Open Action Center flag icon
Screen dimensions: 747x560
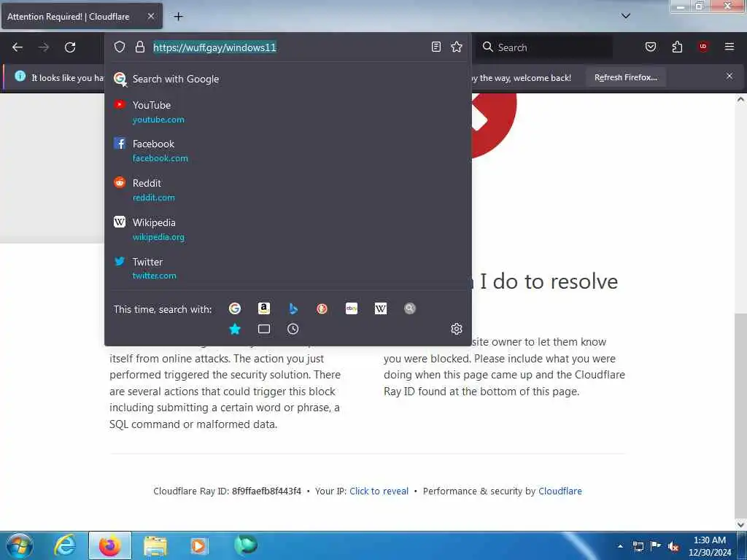(656, 546)
